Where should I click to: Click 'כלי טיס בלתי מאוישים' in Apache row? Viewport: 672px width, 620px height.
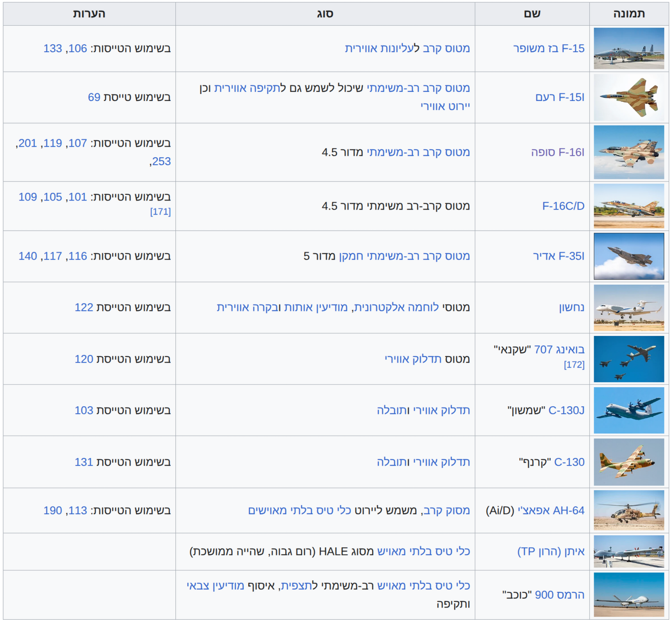[x=299, y=510]
